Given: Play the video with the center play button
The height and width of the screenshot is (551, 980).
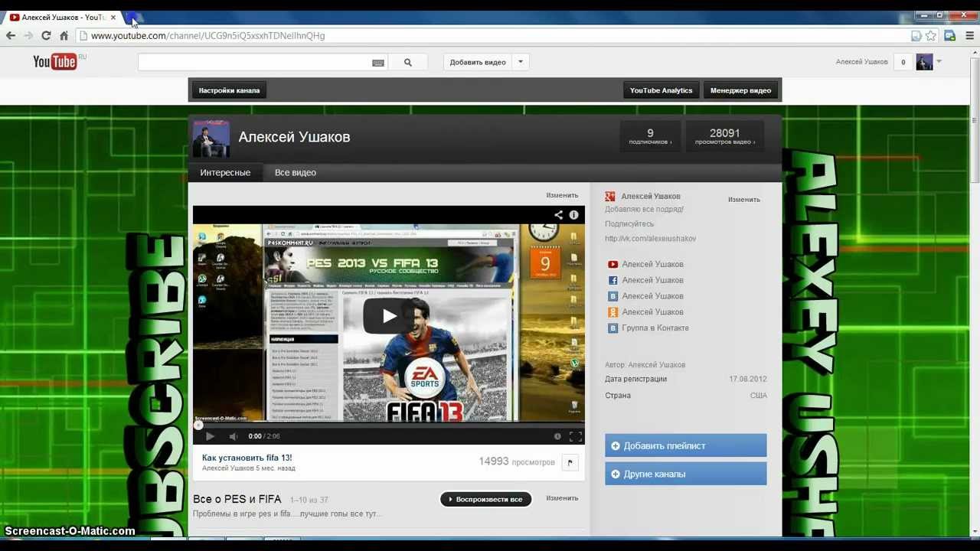Looking at the screenshot, I should click(x=389, y=315).
